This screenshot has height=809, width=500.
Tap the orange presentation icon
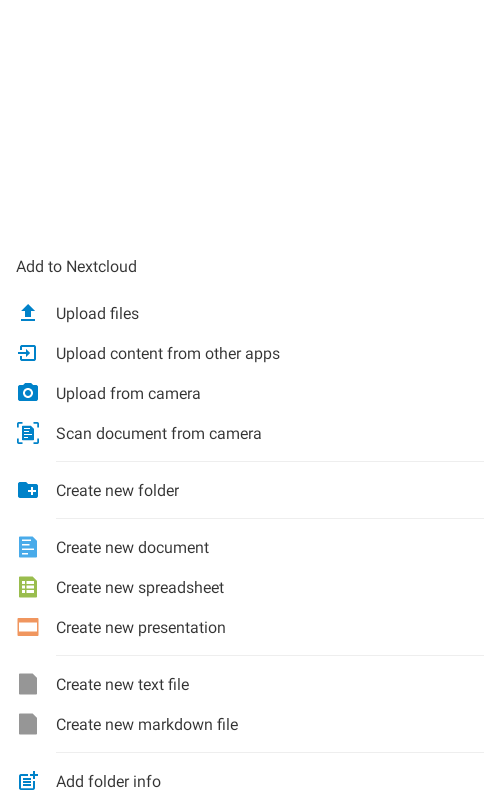click(28, 627)
